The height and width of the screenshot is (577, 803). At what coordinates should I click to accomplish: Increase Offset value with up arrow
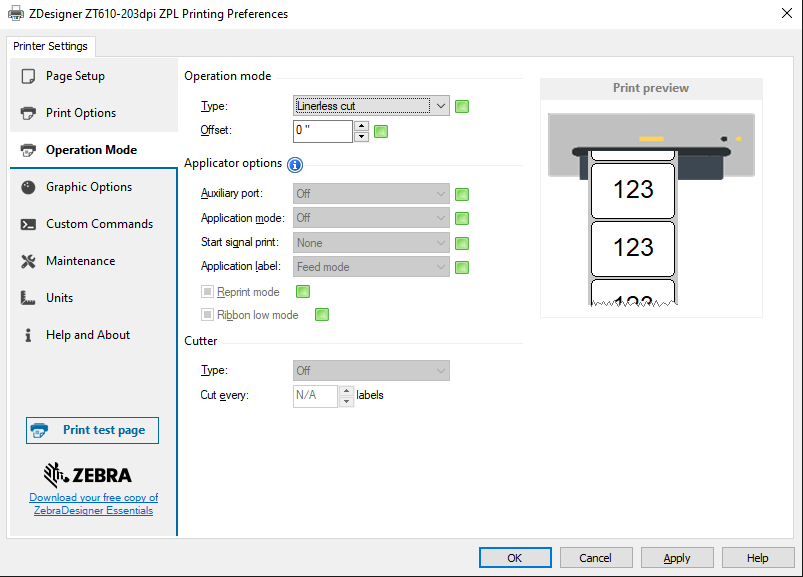(361, 126)
